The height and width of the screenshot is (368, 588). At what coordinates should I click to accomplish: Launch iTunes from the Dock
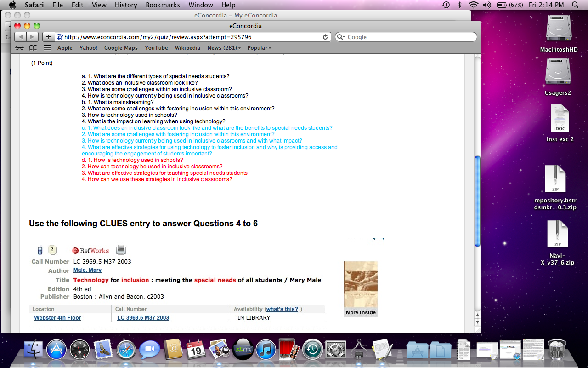click(266, 350)
